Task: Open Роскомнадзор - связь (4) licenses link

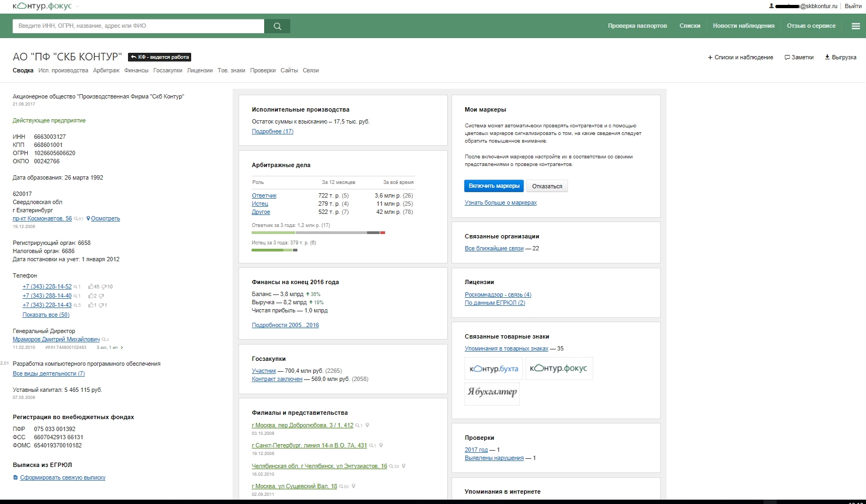Action: (498, 294)
